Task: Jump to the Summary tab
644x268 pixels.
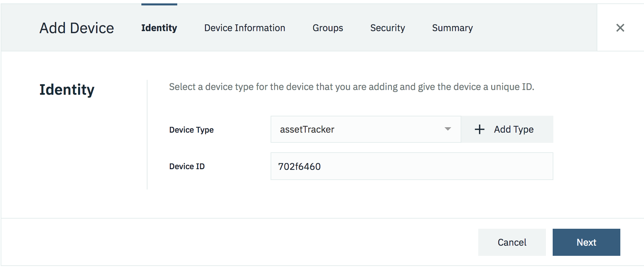Action: coord(452,28)
